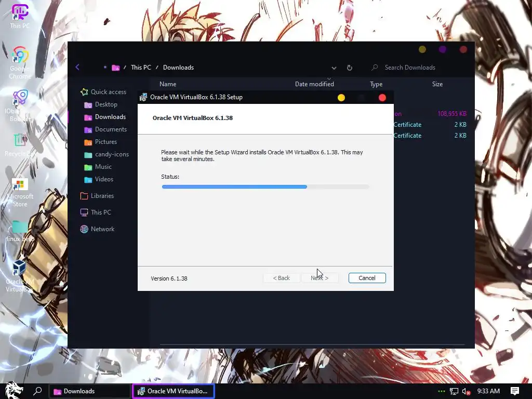Open Libraries in sidebar
The width and height of the screenshot is (532, 399).
(x=97, y=196)
